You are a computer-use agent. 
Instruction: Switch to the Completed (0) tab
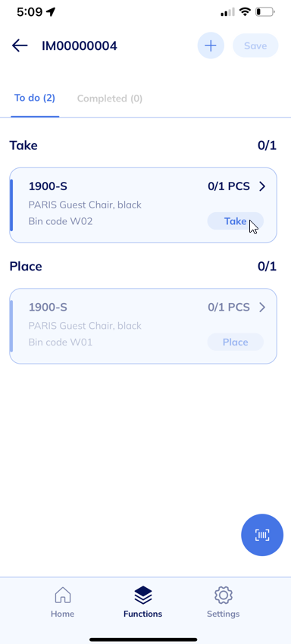tap(110, 98)
